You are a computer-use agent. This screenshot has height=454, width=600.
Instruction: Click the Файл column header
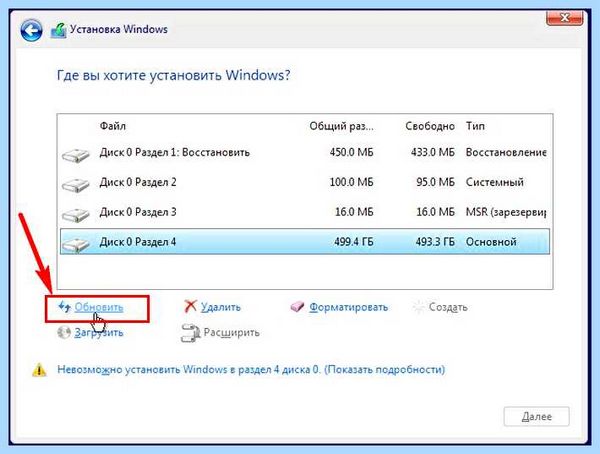coord(112,126)
